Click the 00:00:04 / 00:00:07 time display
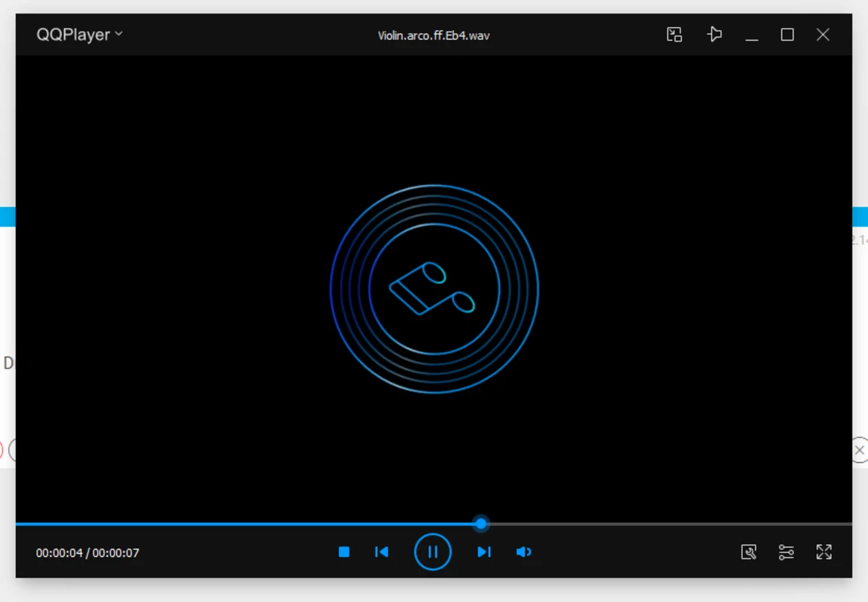The image size is (868, 602). [87, 553]
